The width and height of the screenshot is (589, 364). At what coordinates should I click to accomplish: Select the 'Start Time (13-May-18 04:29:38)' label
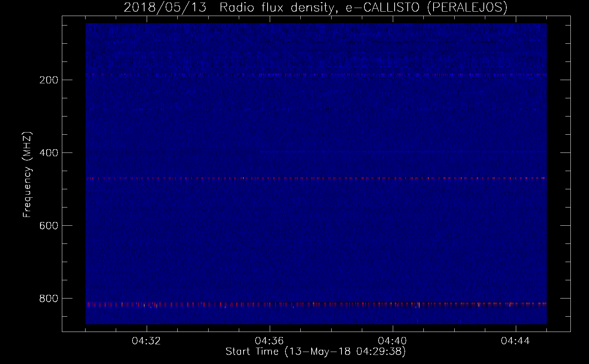(x=316, y=352)
